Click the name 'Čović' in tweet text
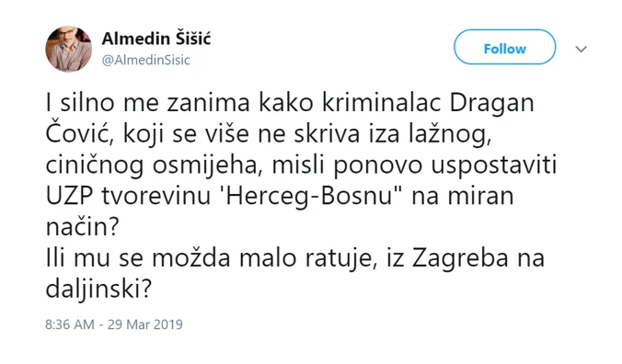The height and width of the screenshot is (364, 622). (79, 134)
